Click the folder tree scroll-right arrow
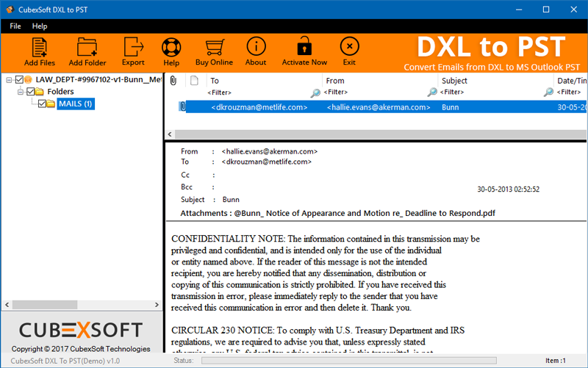588x368 pixels. coord(157,305)
